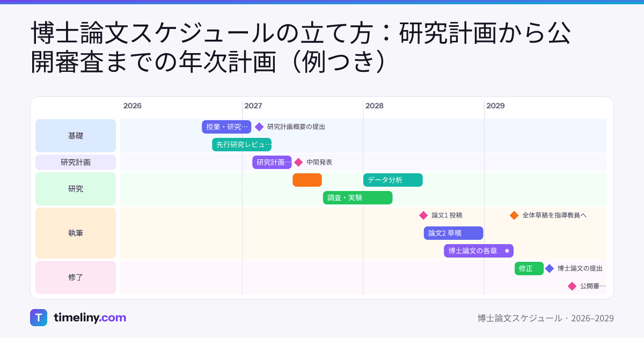The image size is (644, 338).
Task: Click the 研究計画概要の提出 diamond milestone
Action: coord(259,127)
